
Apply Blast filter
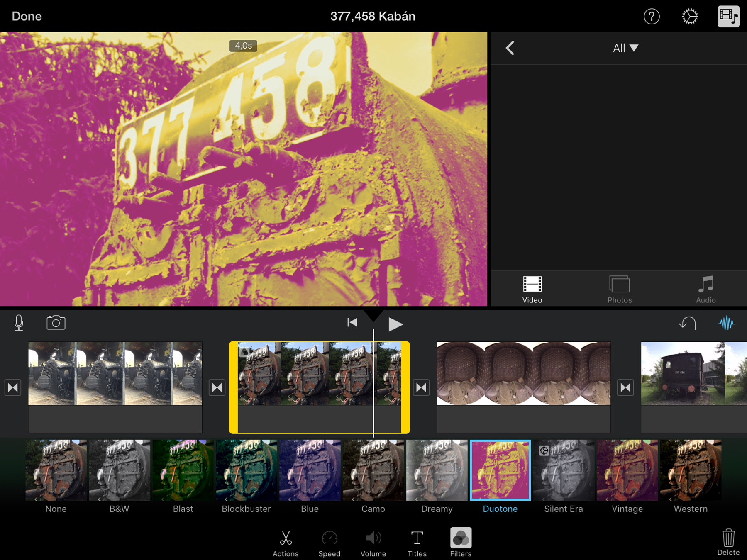[x=183, y=476]
